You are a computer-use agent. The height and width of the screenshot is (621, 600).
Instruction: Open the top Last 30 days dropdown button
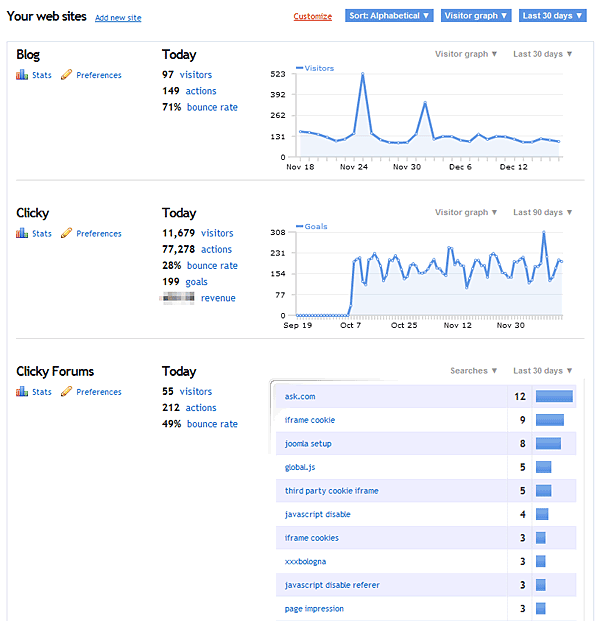[x=552, y=15]
